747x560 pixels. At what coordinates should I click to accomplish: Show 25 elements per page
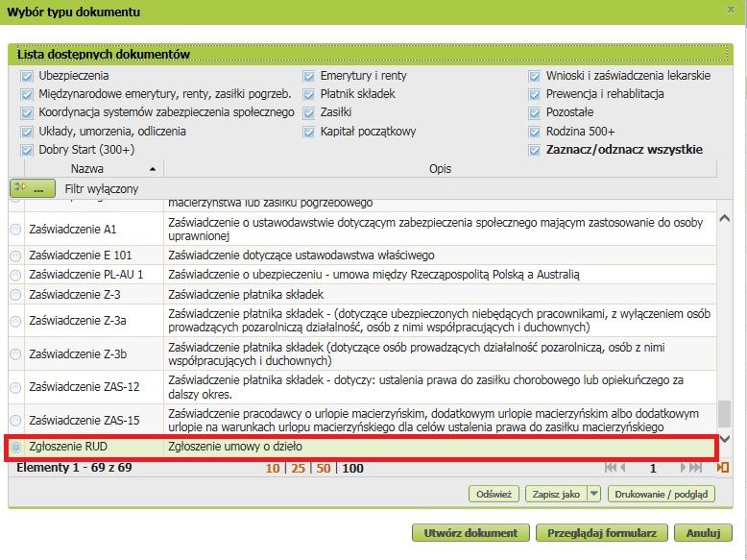point(299,468)
